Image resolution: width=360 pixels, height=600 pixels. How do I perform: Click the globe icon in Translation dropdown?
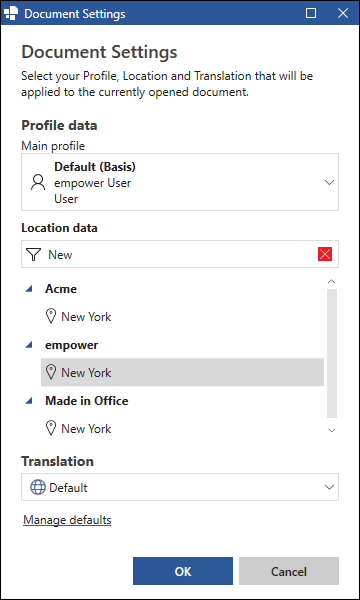pos(38,488)
